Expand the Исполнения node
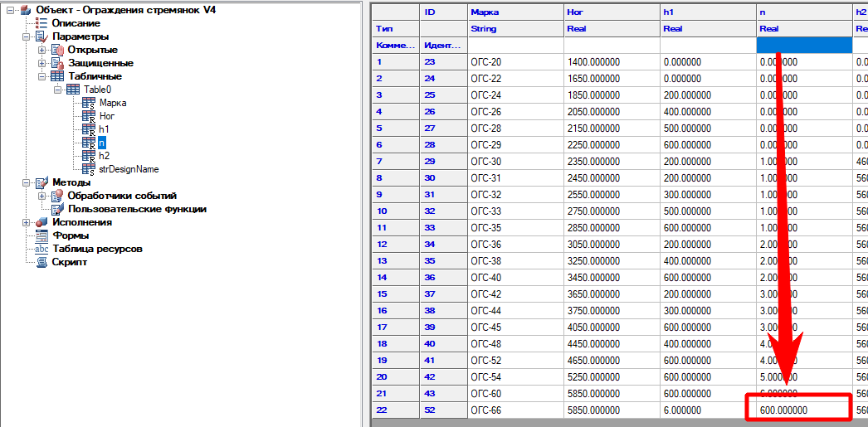 point(26,222)
